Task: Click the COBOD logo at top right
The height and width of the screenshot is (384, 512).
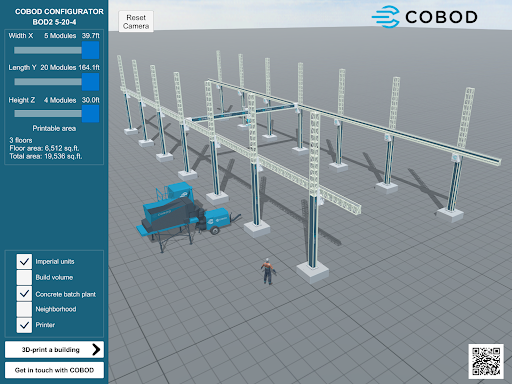Action: pyautogui.click(x=424, y=17)
